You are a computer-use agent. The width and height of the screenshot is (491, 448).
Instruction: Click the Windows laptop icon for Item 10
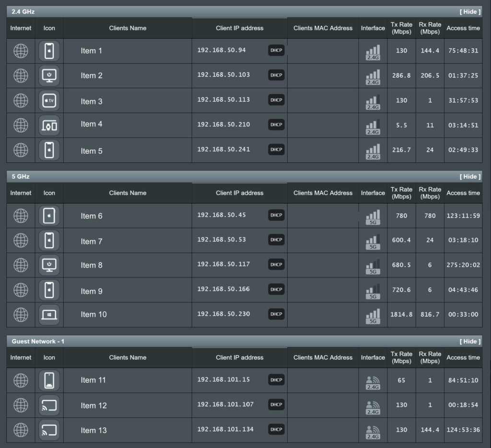pyautogui.click(x=49, y=314)
